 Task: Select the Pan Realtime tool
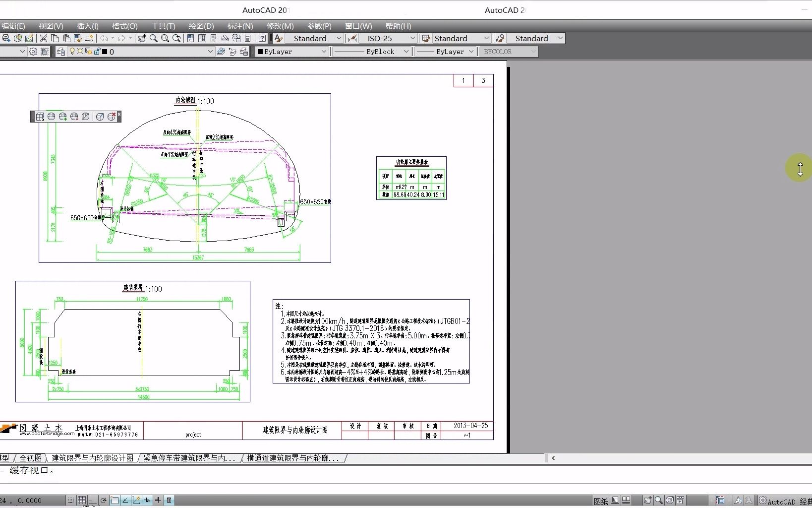click(x=142, y=38)
